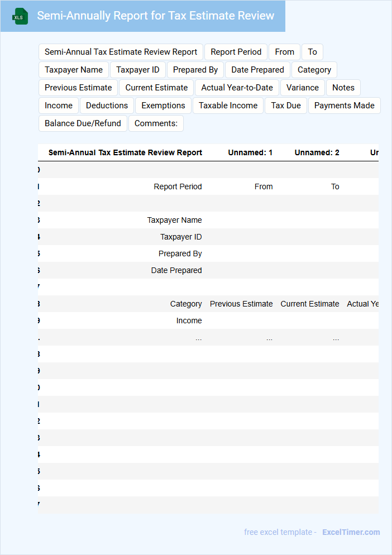The width and height of the screenshot is (392, 555).
Task: Select the 'Variance' tag
Action: coord(303,88)
